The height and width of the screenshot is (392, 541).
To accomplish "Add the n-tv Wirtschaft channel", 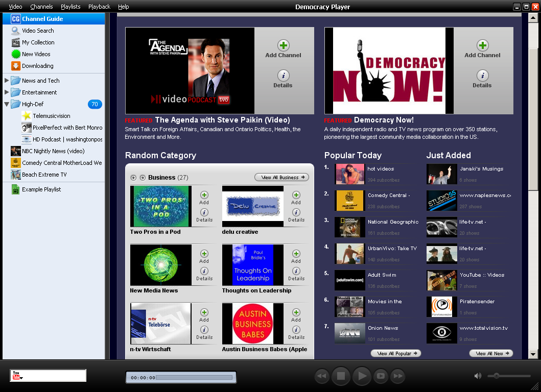I will tap(204, 315).
